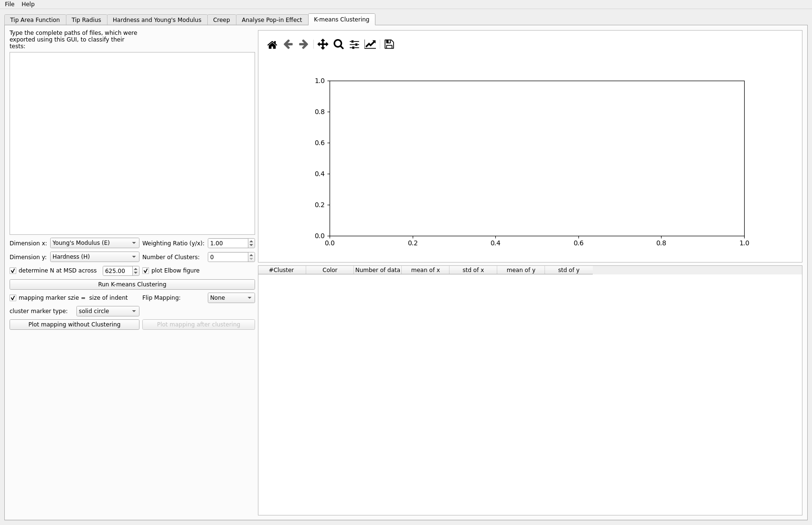812x525 pixels.
Task: Toggle determine N at MSD across checkbox
Action: (x=13, y=271)
